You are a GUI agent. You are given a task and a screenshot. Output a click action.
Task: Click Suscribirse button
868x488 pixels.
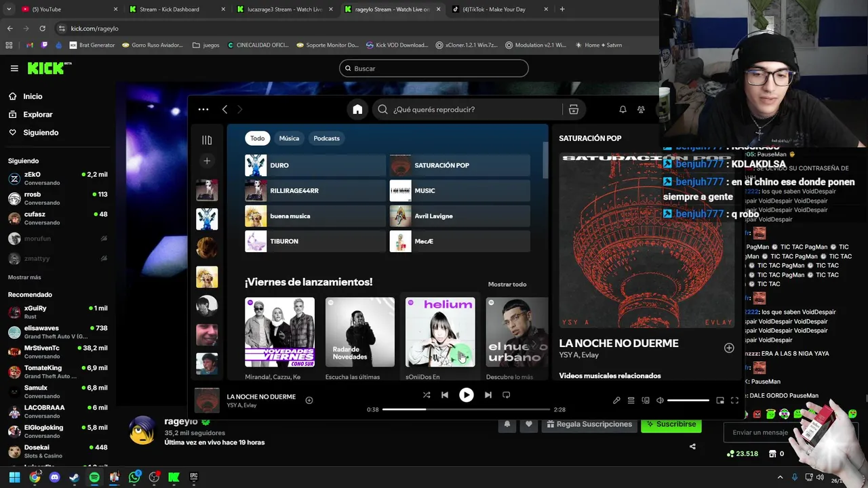coord(671,424)
